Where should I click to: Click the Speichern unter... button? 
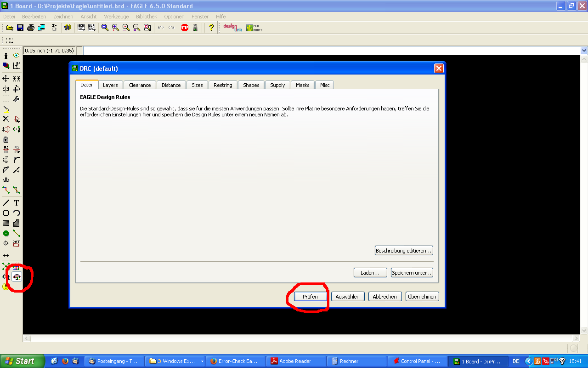[412, 273]
